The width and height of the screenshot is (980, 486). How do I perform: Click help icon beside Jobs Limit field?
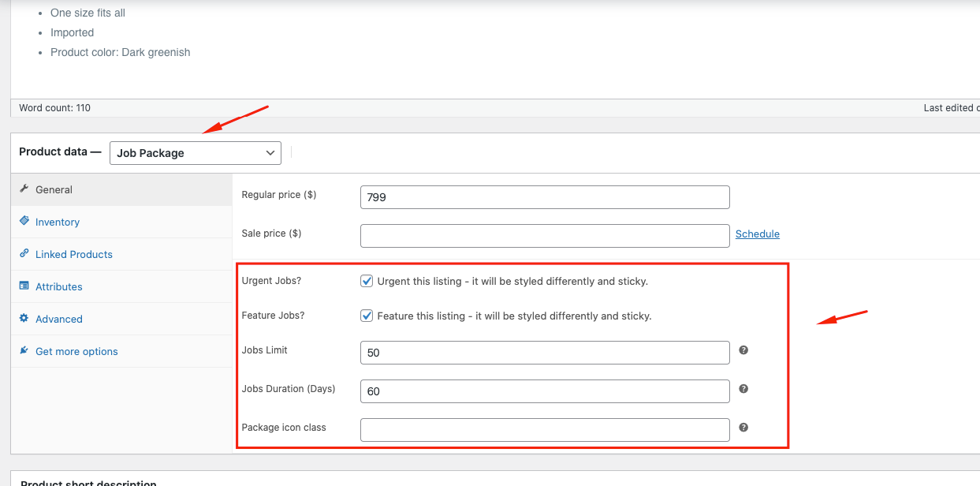743,350
